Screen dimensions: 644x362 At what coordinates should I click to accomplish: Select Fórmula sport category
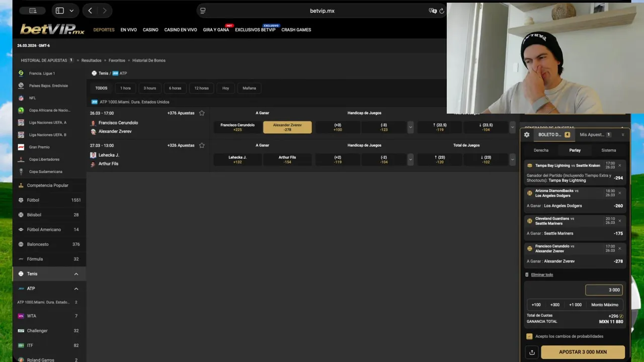click(x=49, y=259)
